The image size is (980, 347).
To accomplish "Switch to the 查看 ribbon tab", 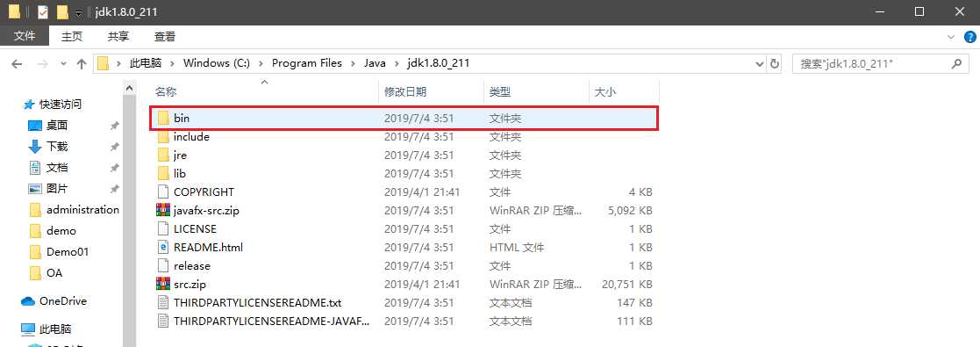I will click(165, 37).
